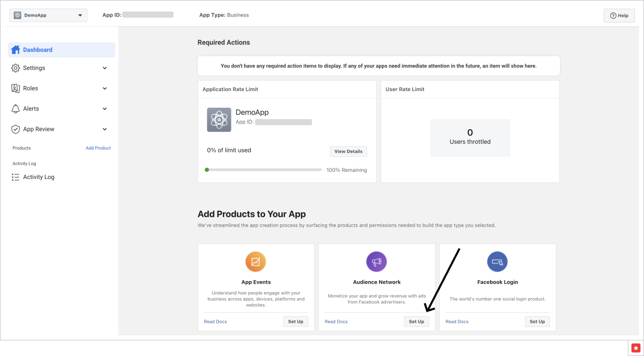Click the Audience Network megaphone icon

coord(376,261)
